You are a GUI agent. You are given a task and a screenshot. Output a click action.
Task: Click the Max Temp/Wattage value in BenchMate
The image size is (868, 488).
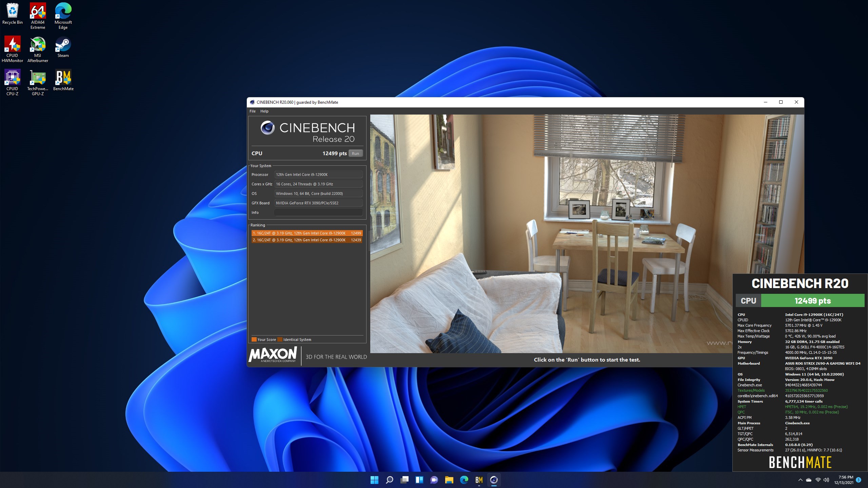click(x=810, y=336)
